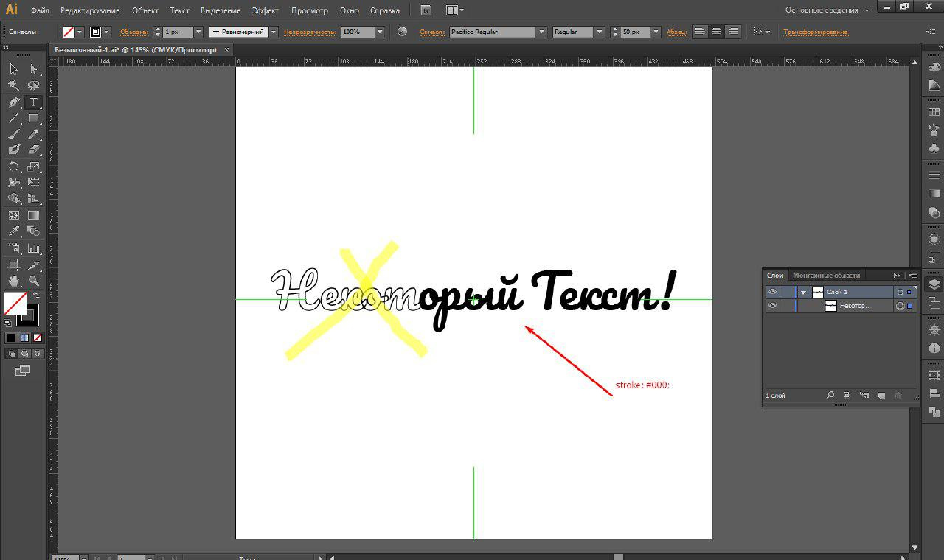944x560 pixels.
Task: Toggle visibility of Слой 1 layer
Action: click(x=772, y=292)
